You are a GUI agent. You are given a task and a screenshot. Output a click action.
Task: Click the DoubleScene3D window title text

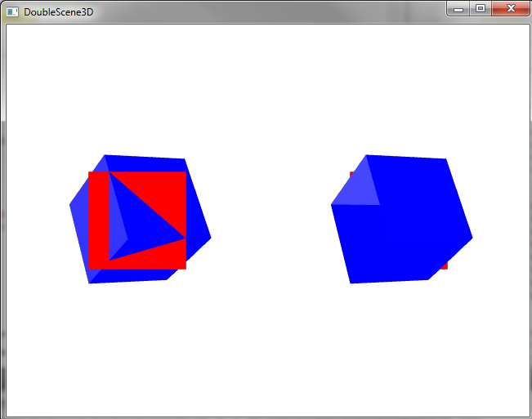tap(58, 12)
